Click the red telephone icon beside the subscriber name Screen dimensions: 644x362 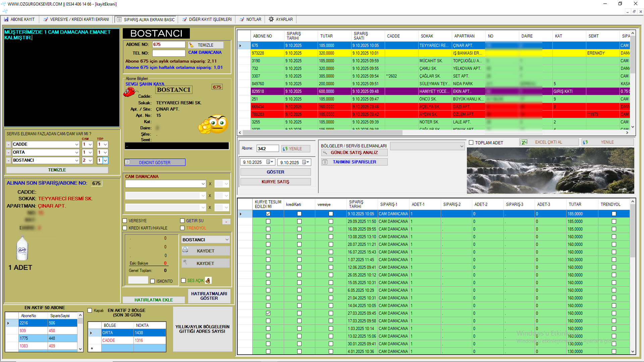click(x=129, y=92)
